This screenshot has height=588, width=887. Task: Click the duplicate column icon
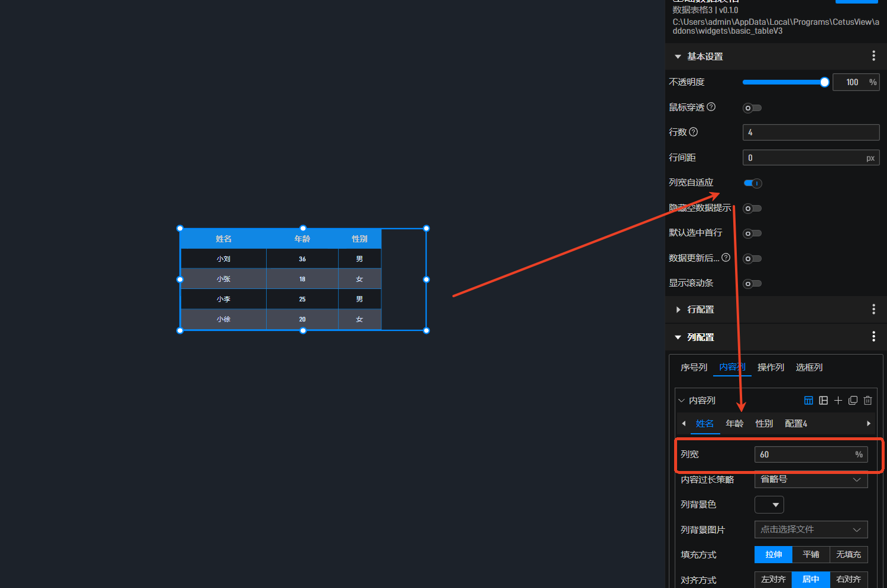click(853, 401)
